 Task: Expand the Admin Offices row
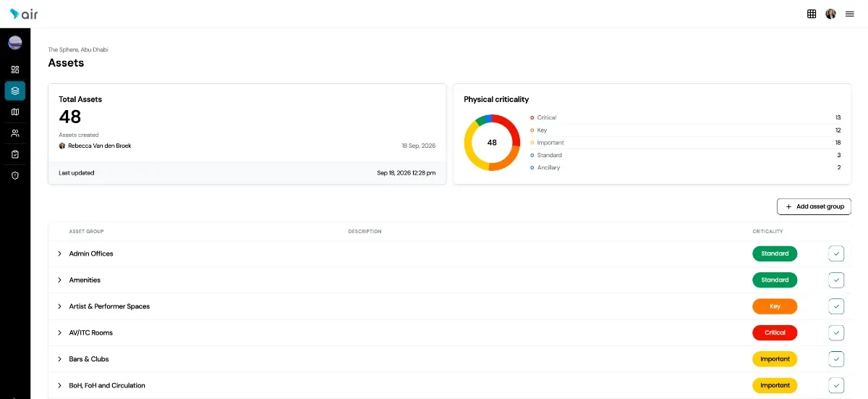[59, 254]
